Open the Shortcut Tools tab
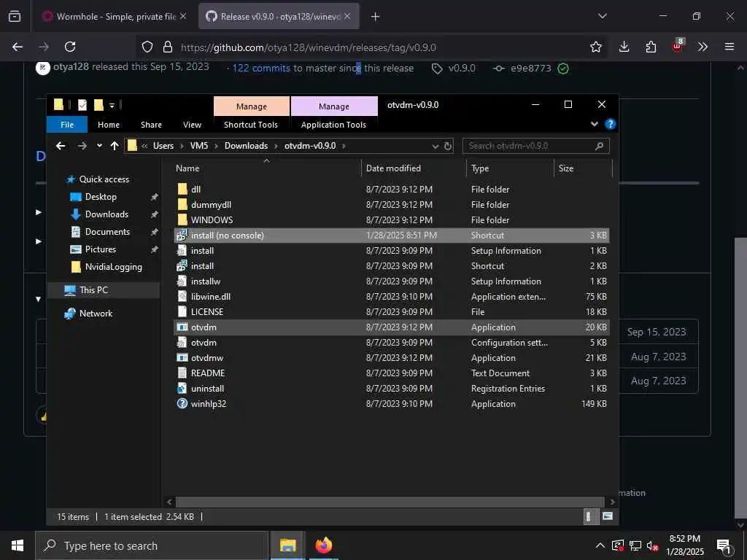The height and width of the screenshot is (560, 747). pos(251,125)
